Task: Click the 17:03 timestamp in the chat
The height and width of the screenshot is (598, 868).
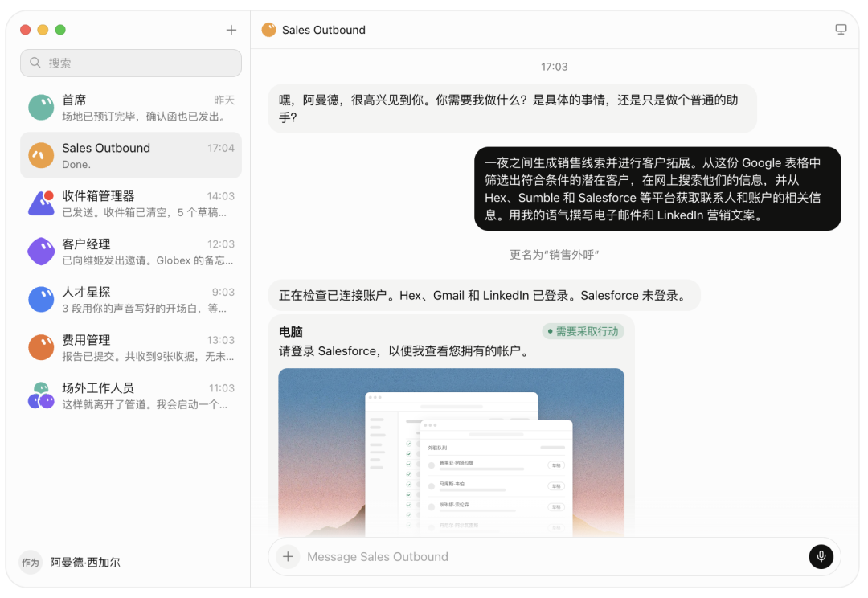Action: click(554, 67)
